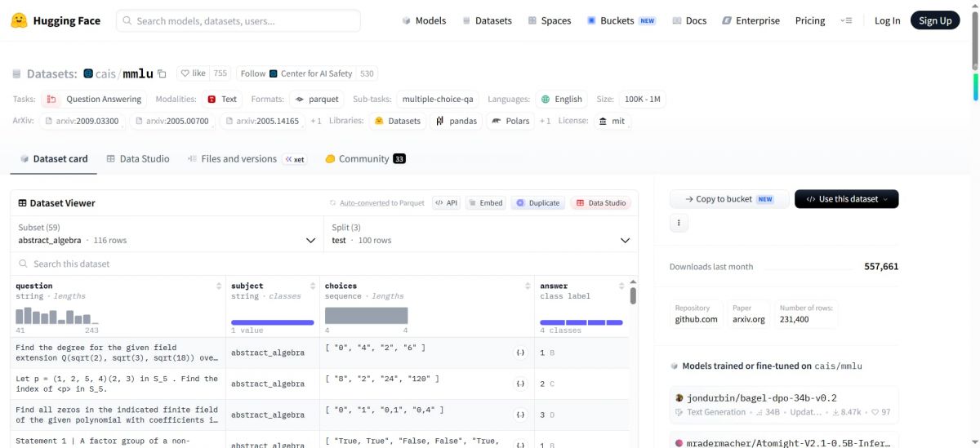Screen dimensions: 980x448
Task: Open the Enterprise page
Action: pos(751,20)
